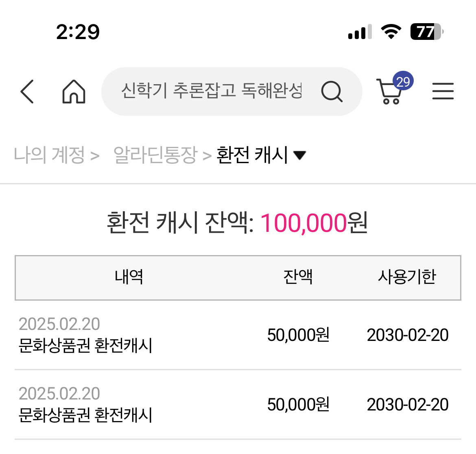Select the 내역 column header
The height and width of the screenshot is (454, 476).
coord(129,277)
